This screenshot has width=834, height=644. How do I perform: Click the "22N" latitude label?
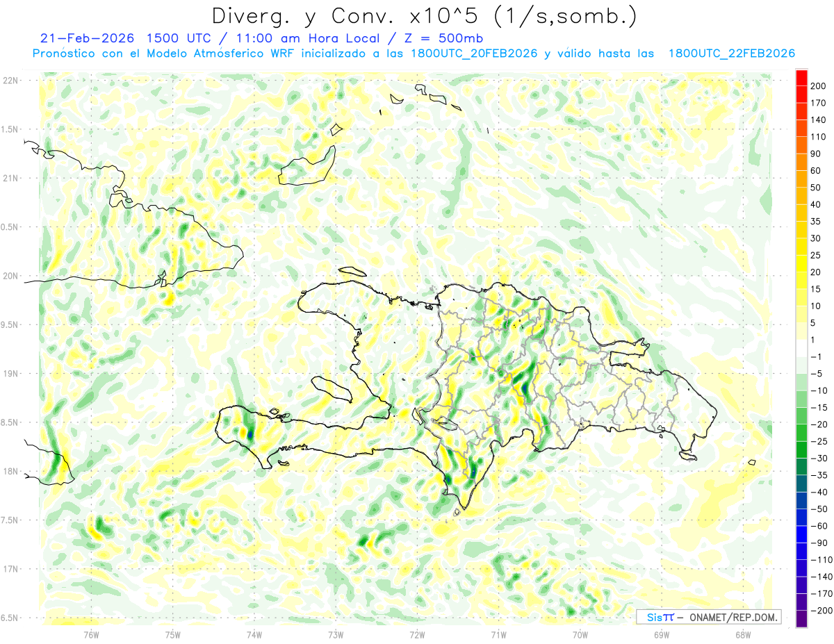click(x=10, y=81)
